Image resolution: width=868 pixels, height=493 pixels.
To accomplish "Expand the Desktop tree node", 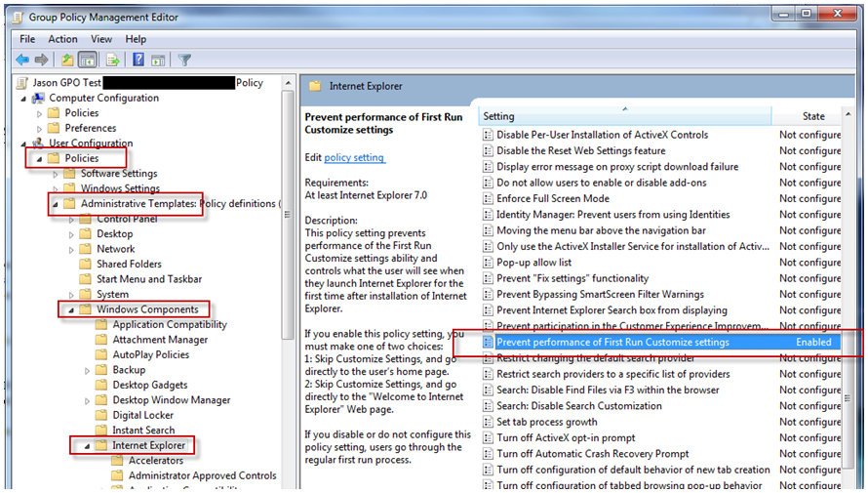I will pyautogui.click(x=71, y=234).
